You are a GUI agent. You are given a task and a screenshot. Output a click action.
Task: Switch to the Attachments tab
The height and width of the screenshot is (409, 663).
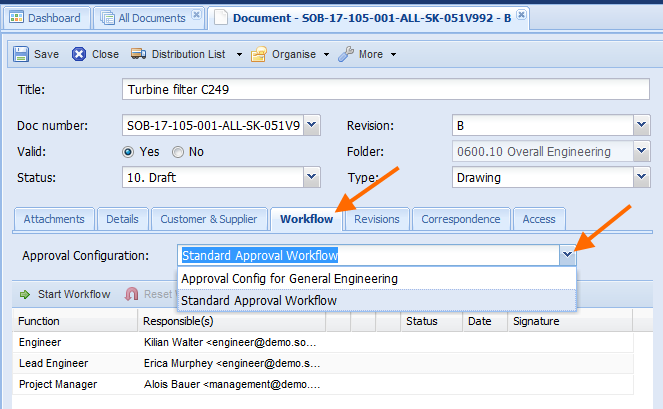click(54, 219)
